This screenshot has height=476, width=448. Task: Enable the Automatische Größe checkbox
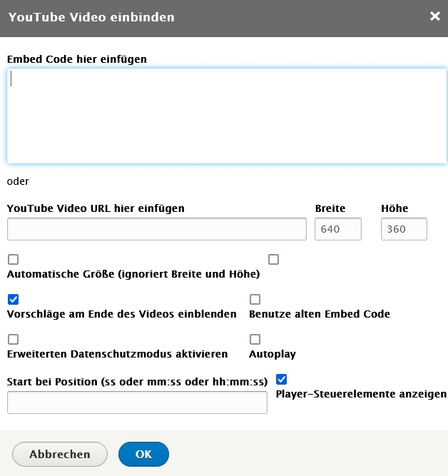tap(14, 260)
